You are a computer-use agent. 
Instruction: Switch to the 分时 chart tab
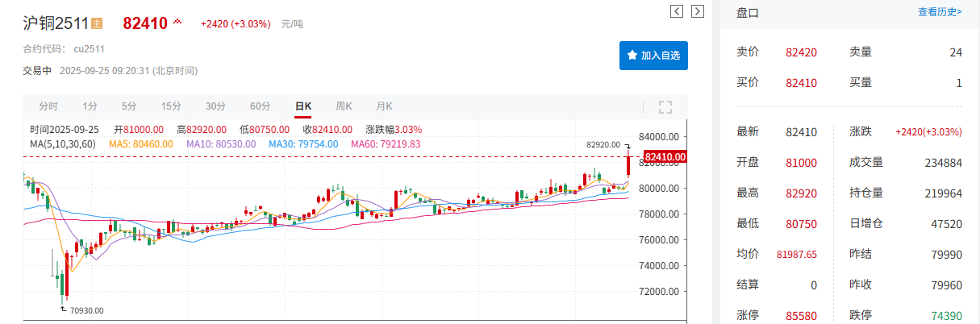pyautogui.click(x=48, y=106)
